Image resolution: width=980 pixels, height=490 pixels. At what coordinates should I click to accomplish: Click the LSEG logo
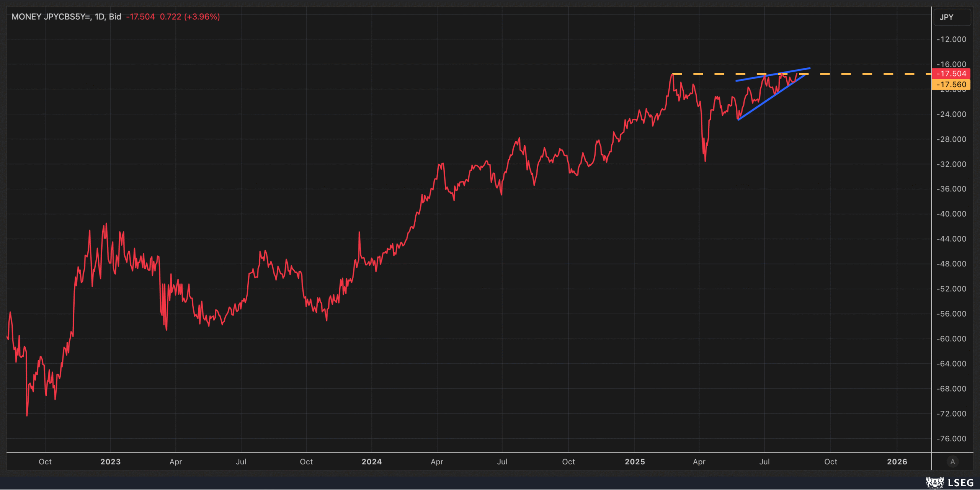click(949, 482)
